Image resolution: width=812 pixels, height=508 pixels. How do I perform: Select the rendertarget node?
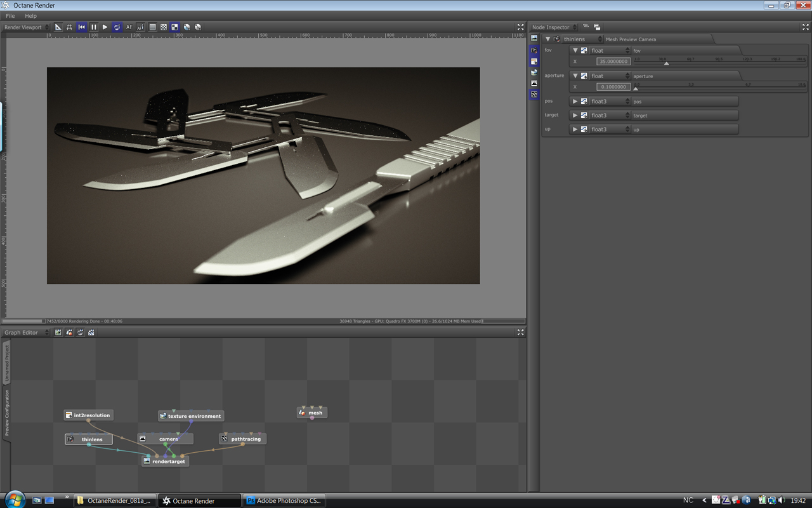[165, 461]
